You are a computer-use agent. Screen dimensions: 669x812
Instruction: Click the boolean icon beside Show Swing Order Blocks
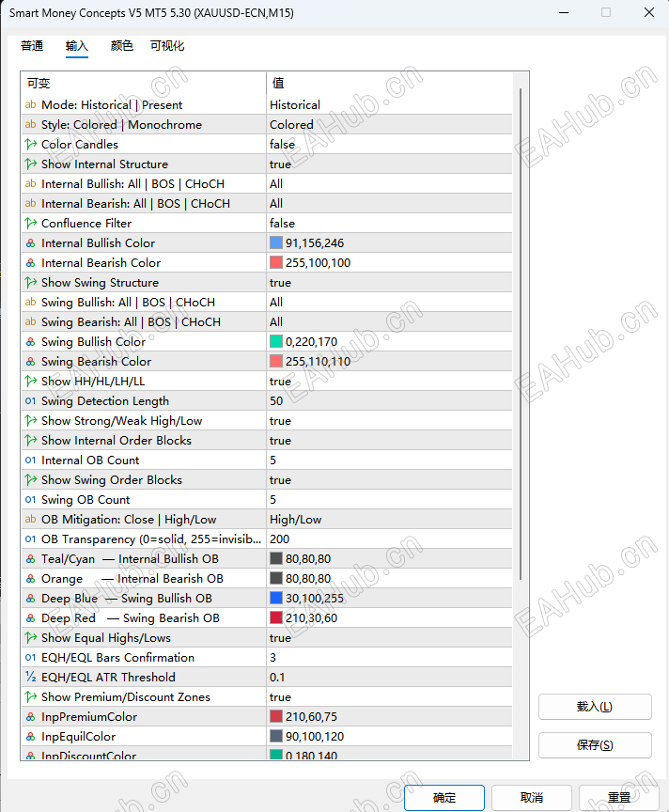click(x=31, y=479)
